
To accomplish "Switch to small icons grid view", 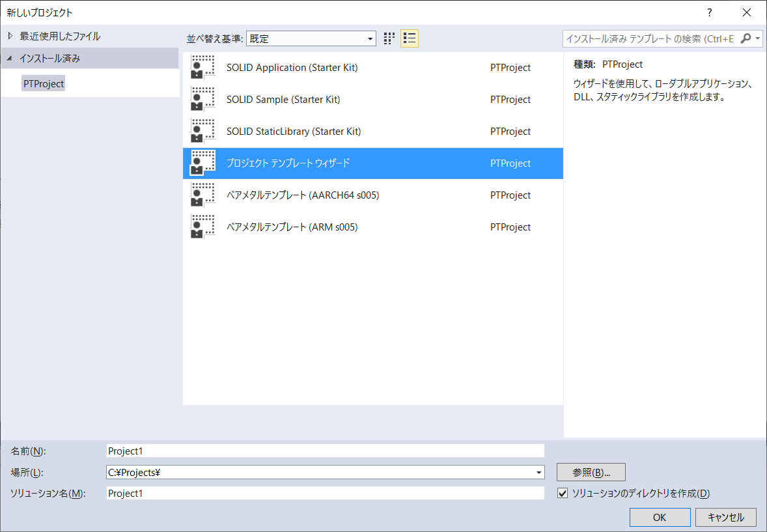I will pos(389,38).
